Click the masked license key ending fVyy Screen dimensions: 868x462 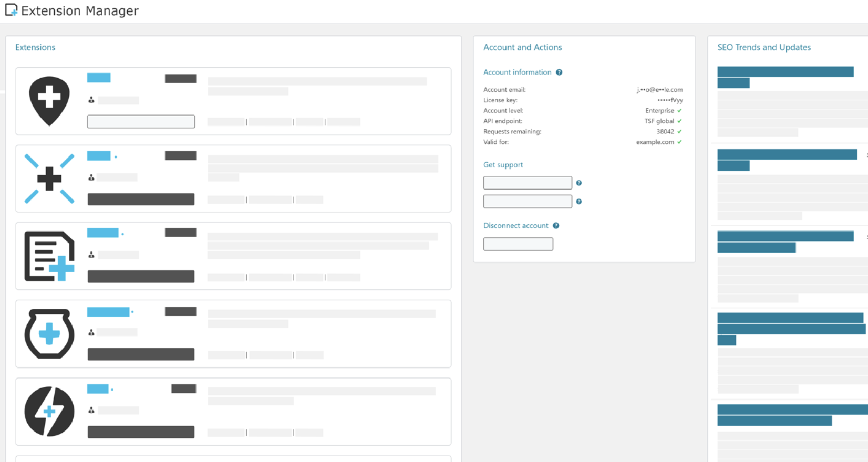tap(670, 100)
